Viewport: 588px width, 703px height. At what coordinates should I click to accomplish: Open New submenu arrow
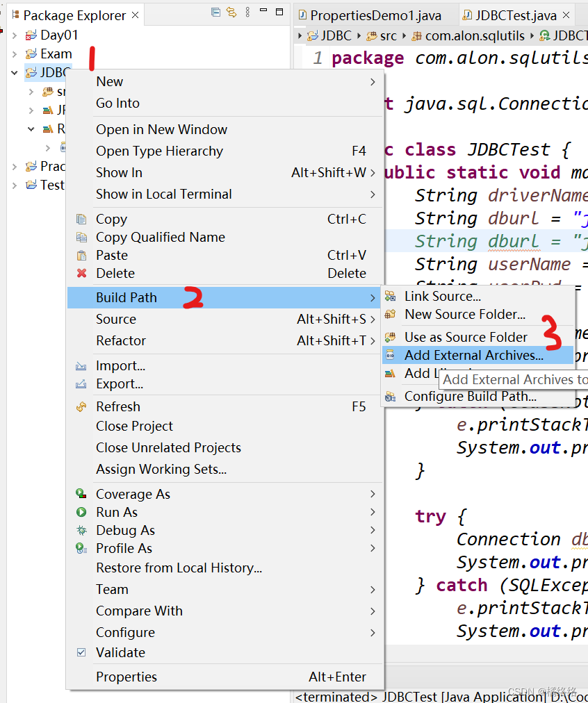pos(373,81)
